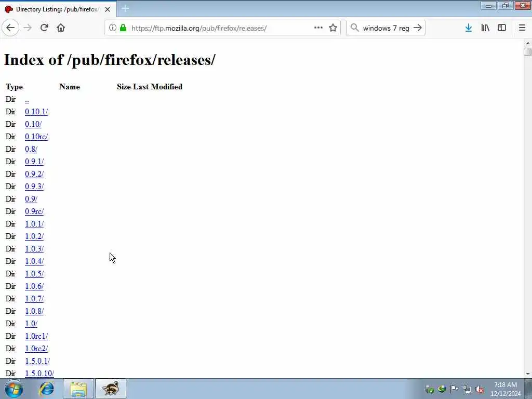Go back to the previous page
Viewport: 532px width, 399px height.
click(x=10, y=28)
